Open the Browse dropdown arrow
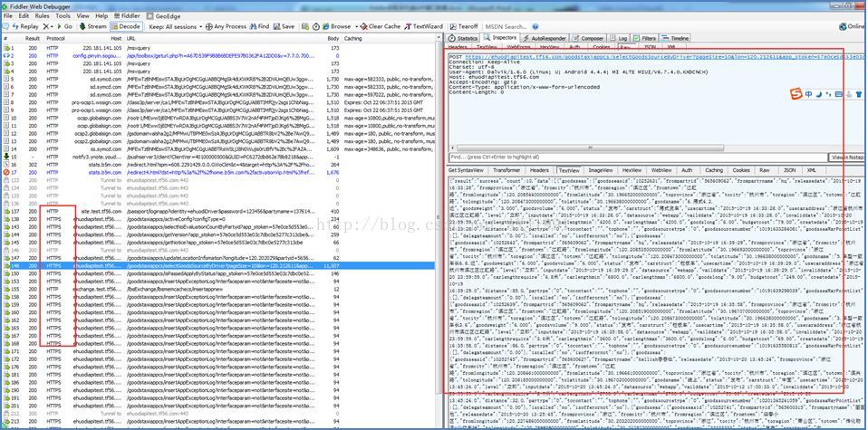Viewport: 868px width, 430px height. pos(356,26)
